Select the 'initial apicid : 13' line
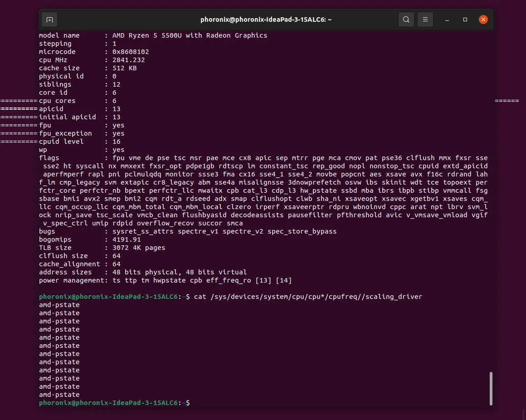The height and width of the screenshot is (420, 526). coord(79,117)
